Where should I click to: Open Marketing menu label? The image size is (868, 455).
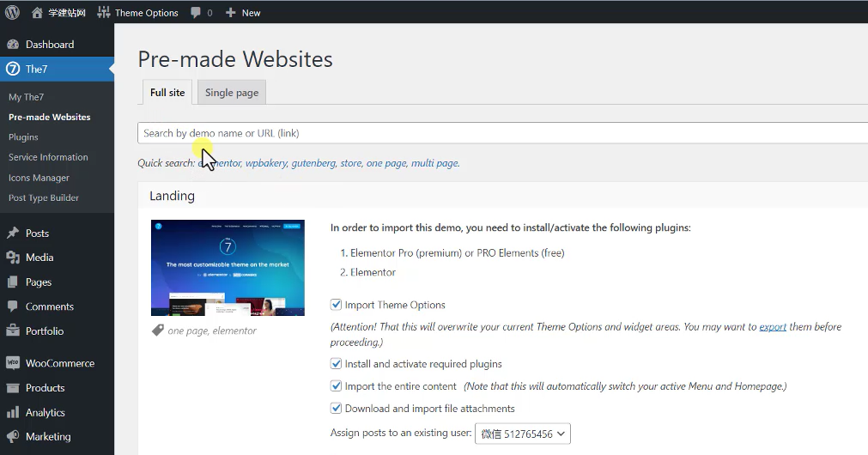tap(48, 436)
